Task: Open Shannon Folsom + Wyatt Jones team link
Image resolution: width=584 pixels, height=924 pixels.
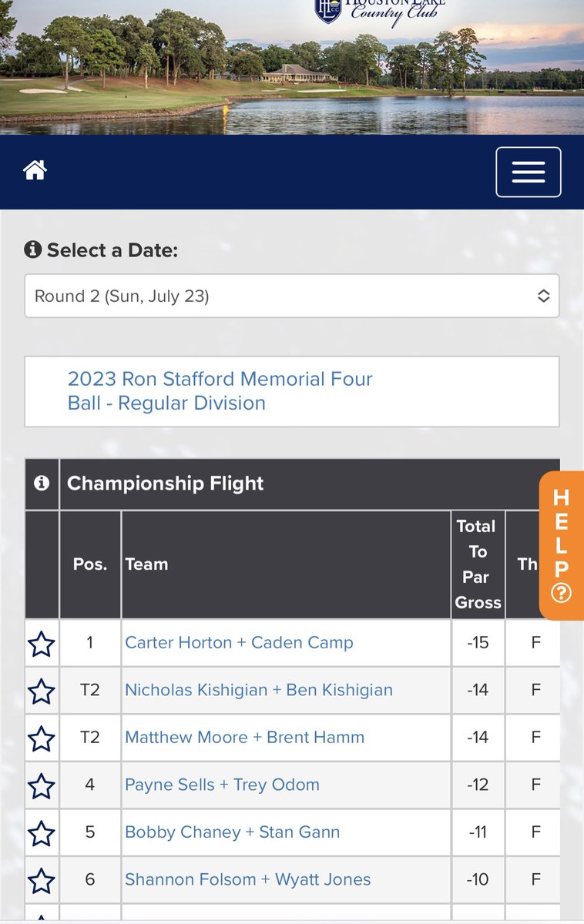Action: coord(247,879)
